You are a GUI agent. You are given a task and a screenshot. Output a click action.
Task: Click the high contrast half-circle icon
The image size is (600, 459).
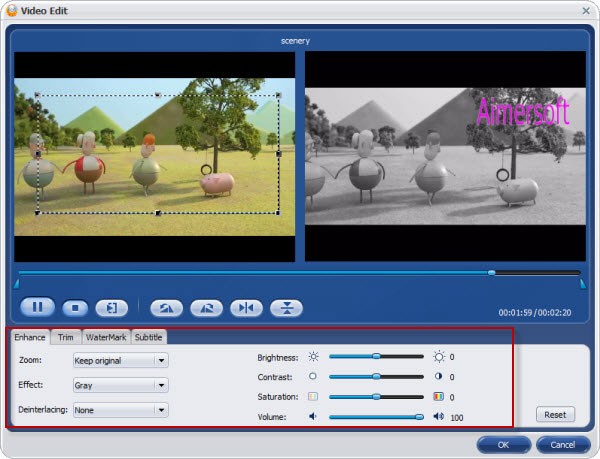[439, 376]
